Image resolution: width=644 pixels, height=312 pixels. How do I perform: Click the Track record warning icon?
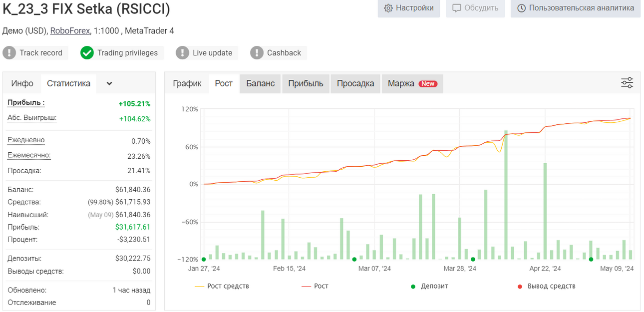9,52
